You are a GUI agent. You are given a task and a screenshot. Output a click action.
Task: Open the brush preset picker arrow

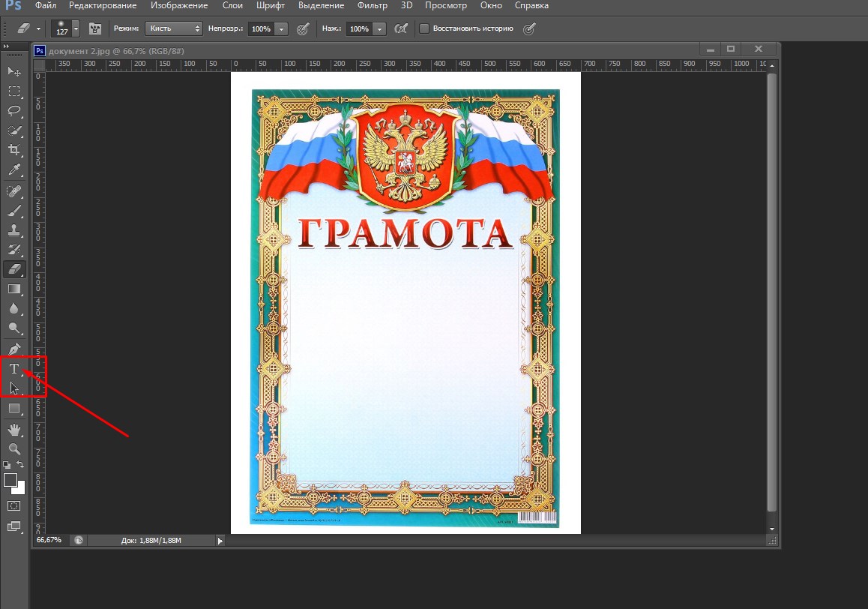tap(75, 28)
